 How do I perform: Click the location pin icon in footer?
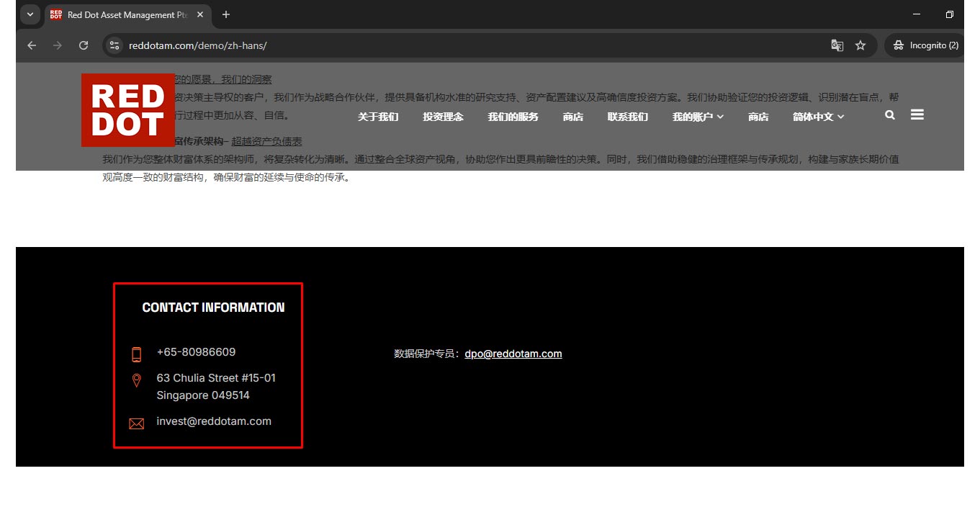point(136,380)
